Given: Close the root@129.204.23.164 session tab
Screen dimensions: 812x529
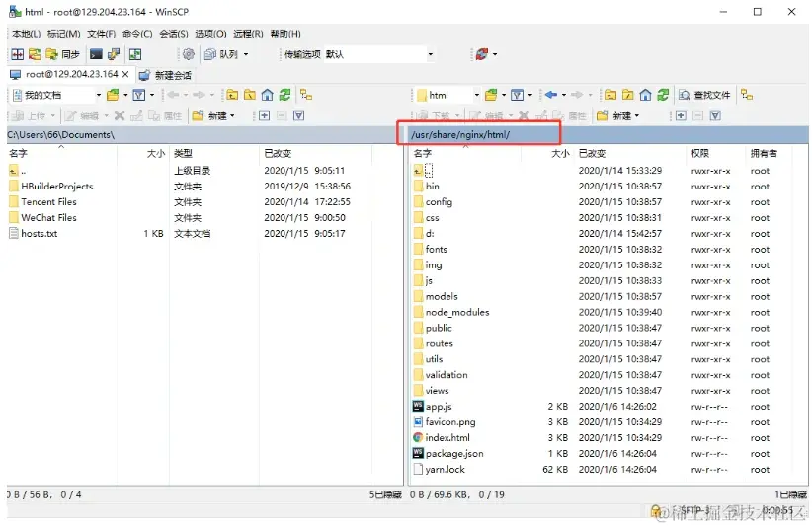Looking at the screenshot, I should click(x=125, y=75).
